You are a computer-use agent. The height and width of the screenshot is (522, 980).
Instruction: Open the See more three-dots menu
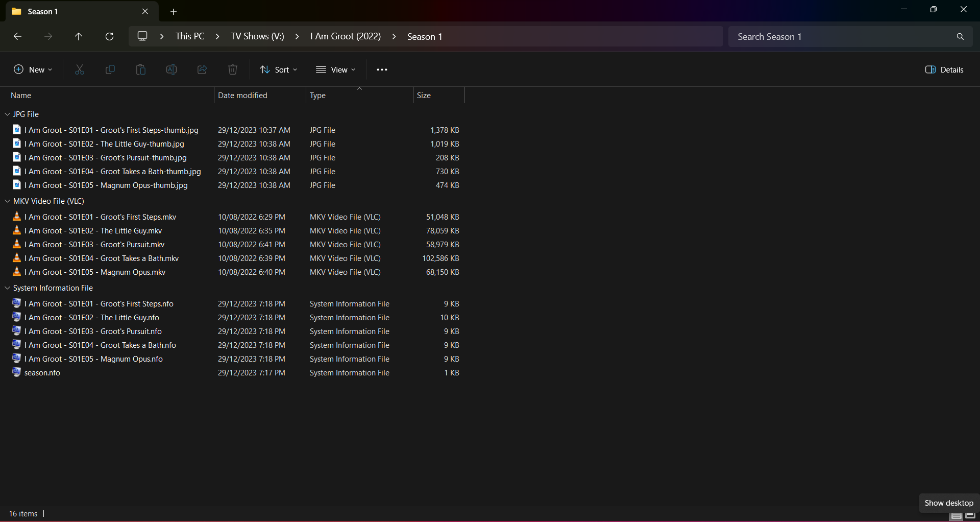382,70
